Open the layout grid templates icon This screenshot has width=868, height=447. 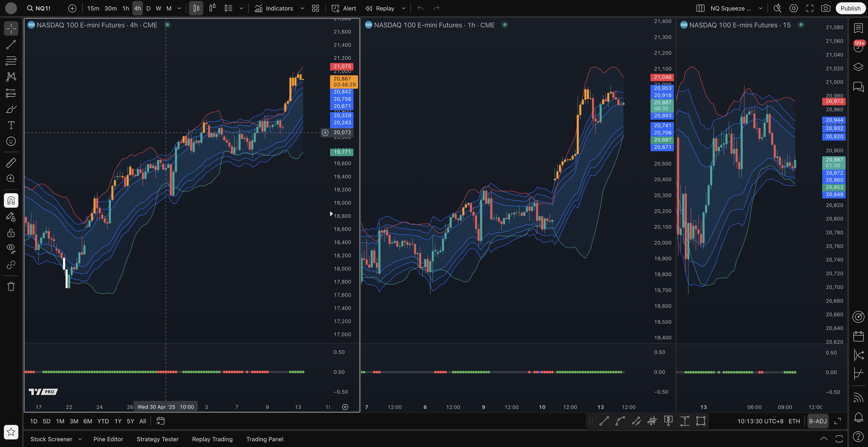tap(315, 8)
